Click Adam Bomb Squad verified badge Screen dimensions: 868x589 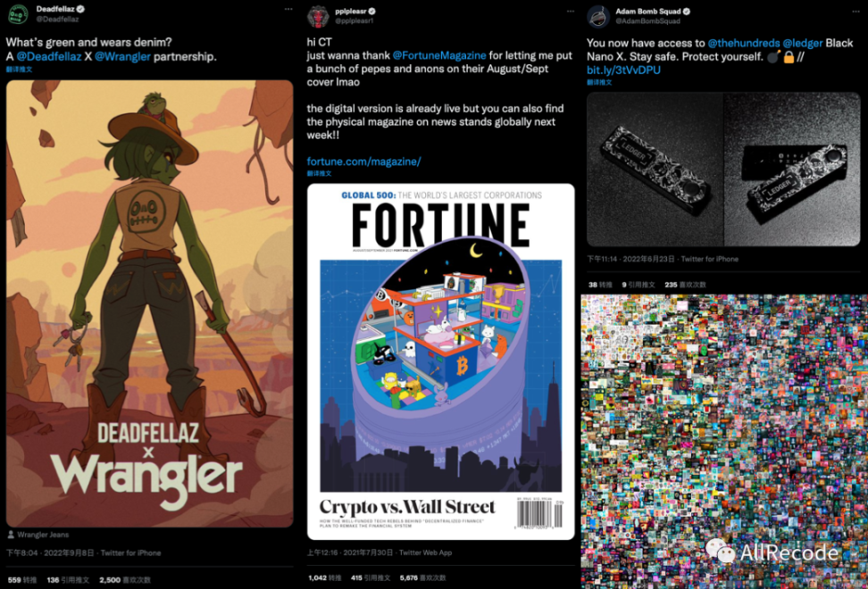click(x=687, y=11)
